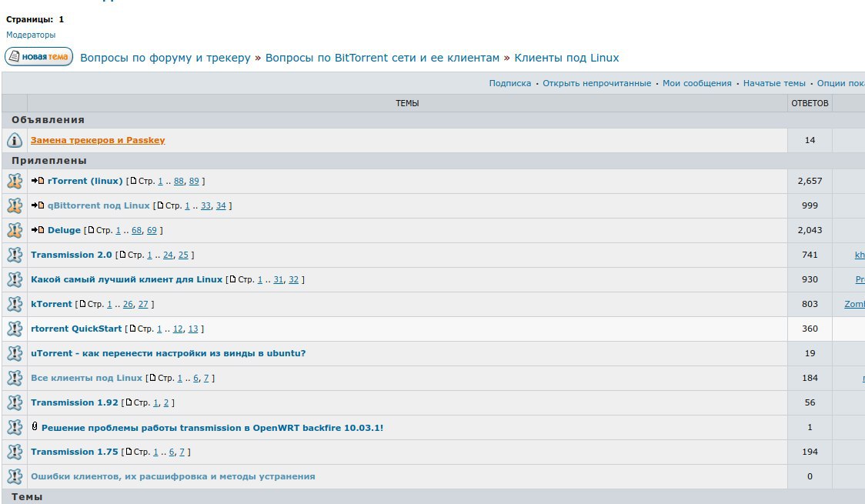Open topic Transmission 1.75
This screenshot has height=504, width=865.
[75, 452]
